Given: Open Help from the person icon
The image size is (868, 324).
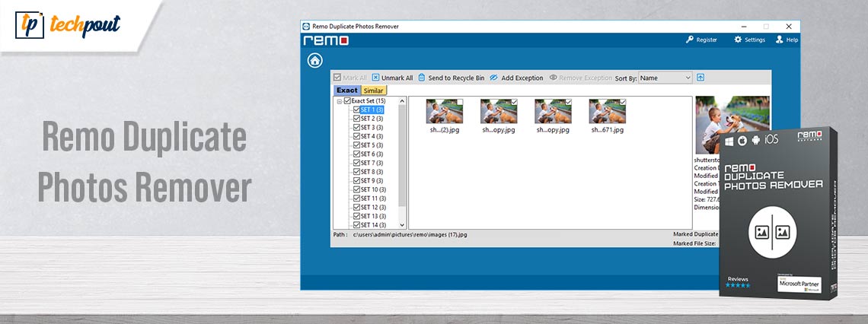Looking at the screenshot, I should [779, 40].
